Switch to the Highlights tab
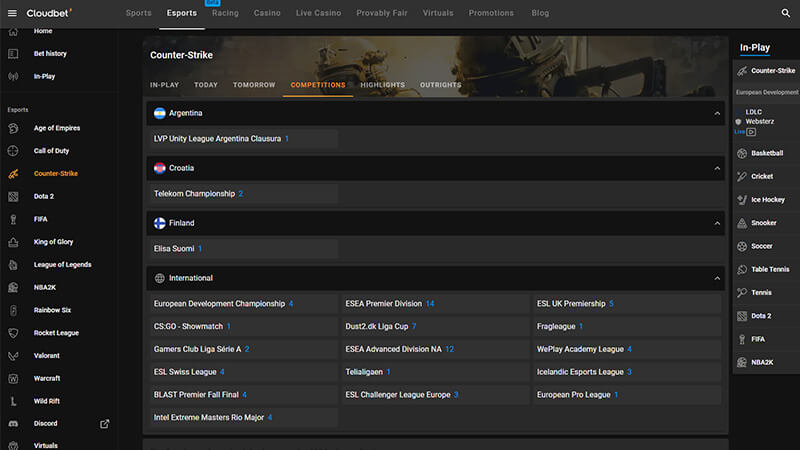 [382, 85]
